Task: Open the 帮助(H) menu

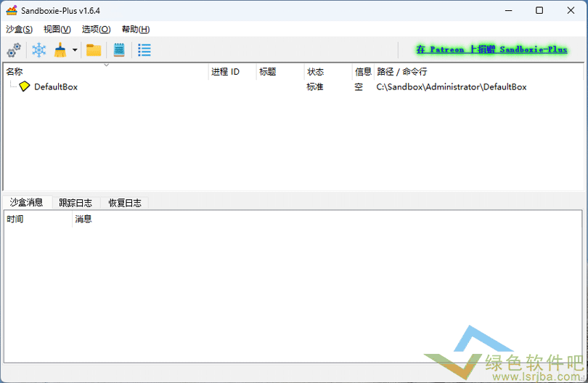Action: tap(136, 29)
